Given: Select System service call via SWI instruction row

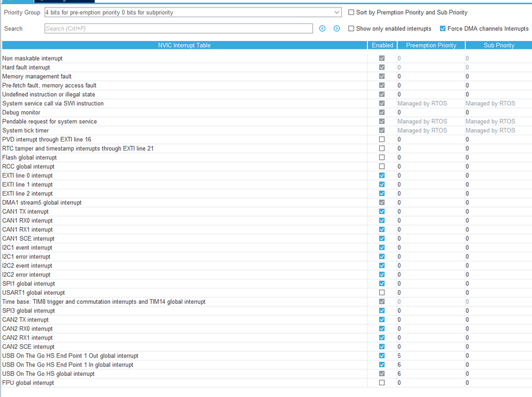Looking at the screenshot, I should click(x=53, y=103).
